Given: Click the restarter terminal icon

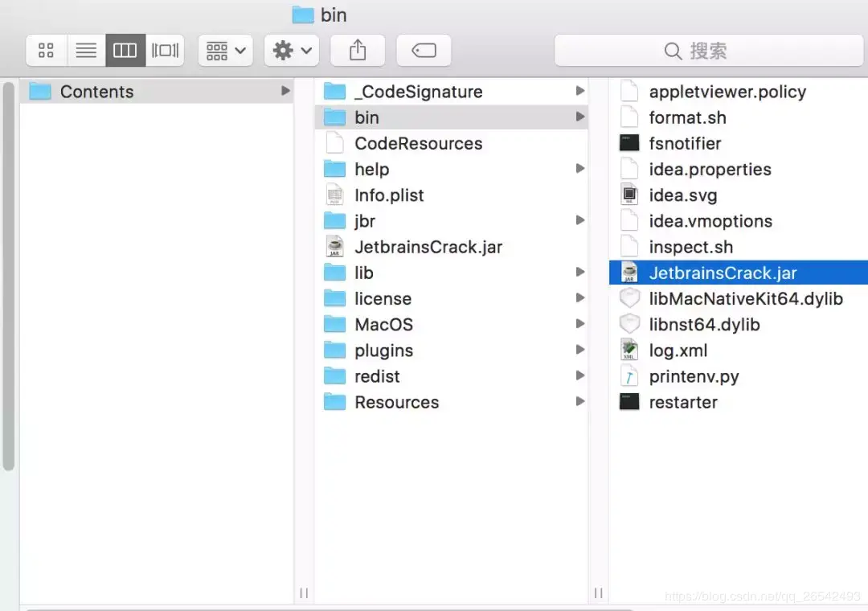Looking at the screenshot, I should 628,402.
